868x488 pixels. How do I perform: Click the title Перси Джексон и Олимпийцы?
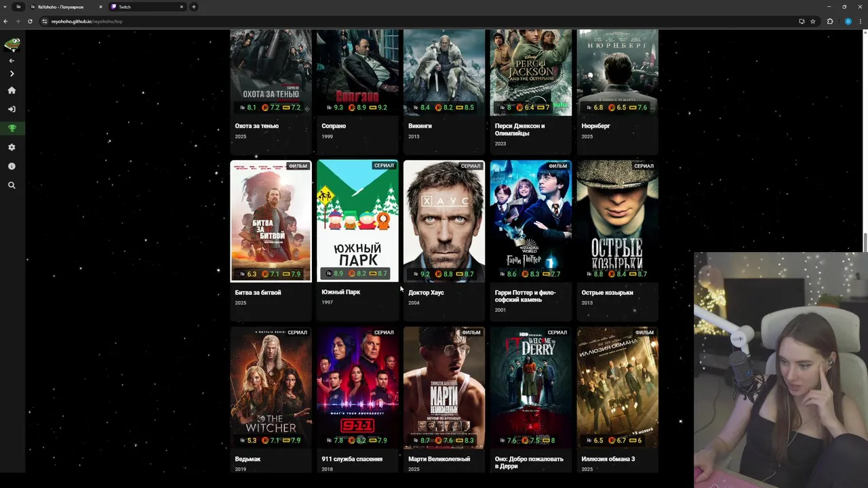[x=520, y=129]
